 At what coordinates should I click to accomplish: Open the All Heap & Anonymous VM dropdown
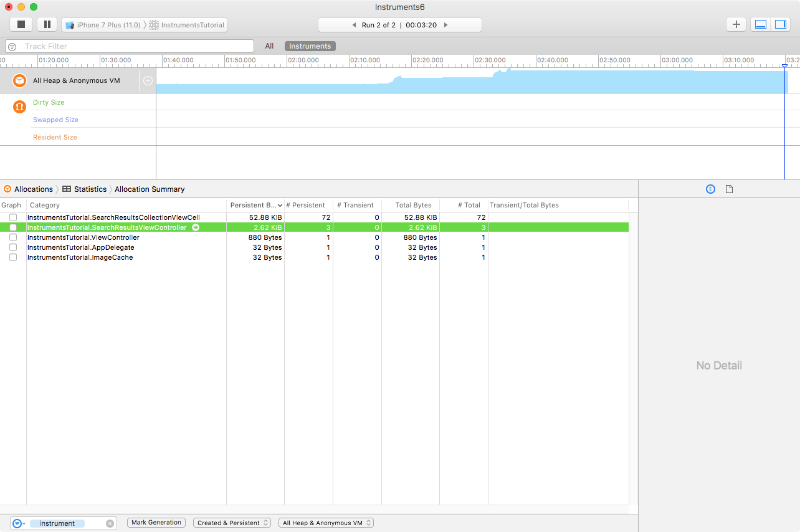click(326, 523)
